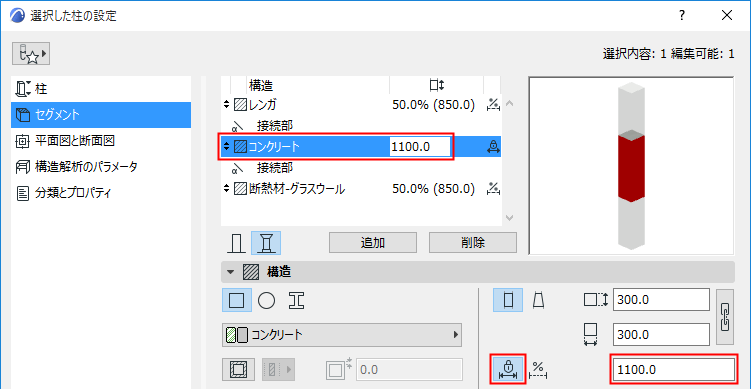The width and height of the screenshot is (751, 389).
Task: Toggle proportional length icon for レンガ row
Action: 493,104
